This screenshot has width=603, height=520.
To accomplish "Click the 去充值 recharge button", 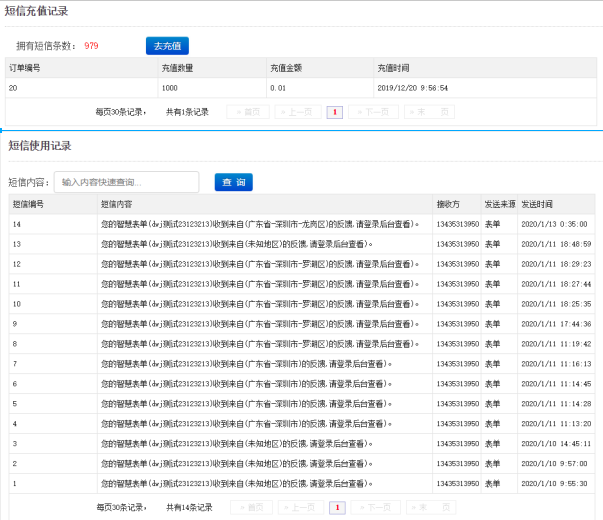I will [166, 46].
